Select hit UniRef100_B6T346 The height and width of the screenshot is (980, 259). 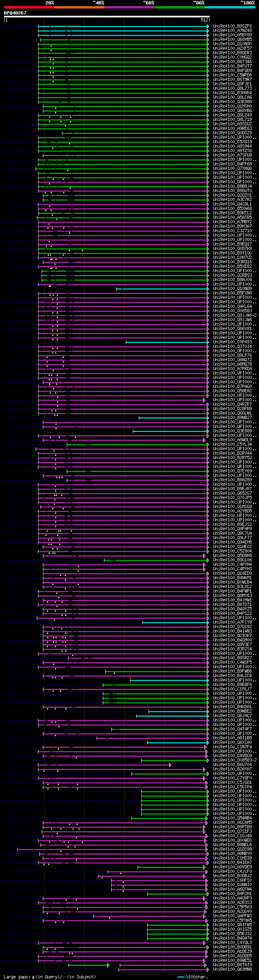coord(232,62)
